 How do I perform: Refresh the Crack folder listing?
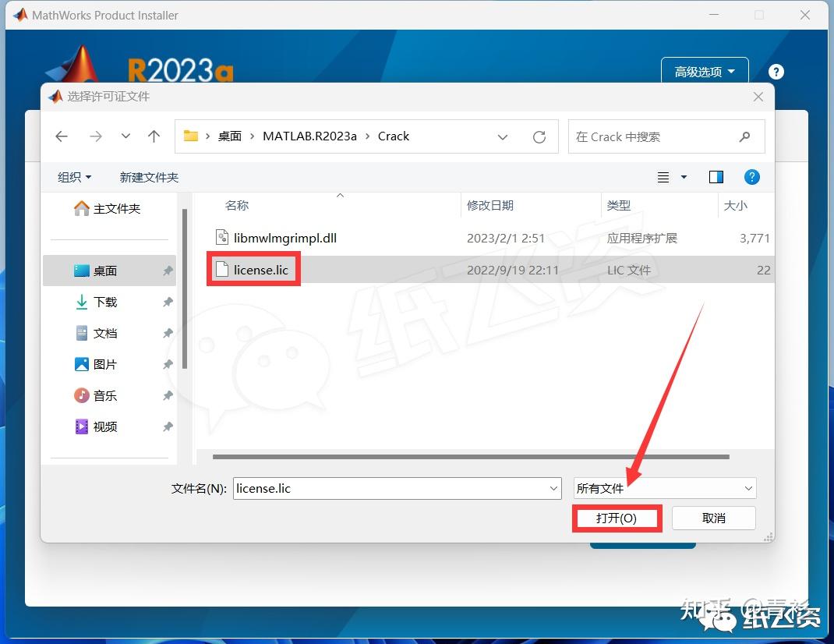(539, 136)
